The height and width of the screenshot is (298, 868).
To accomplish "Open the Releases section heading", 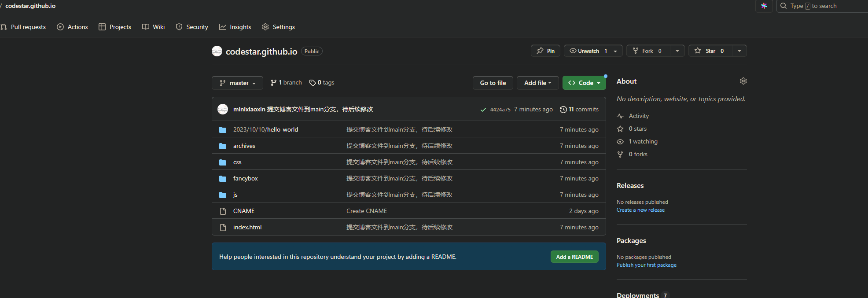I will pyautogui.click(x=630, y=186).
